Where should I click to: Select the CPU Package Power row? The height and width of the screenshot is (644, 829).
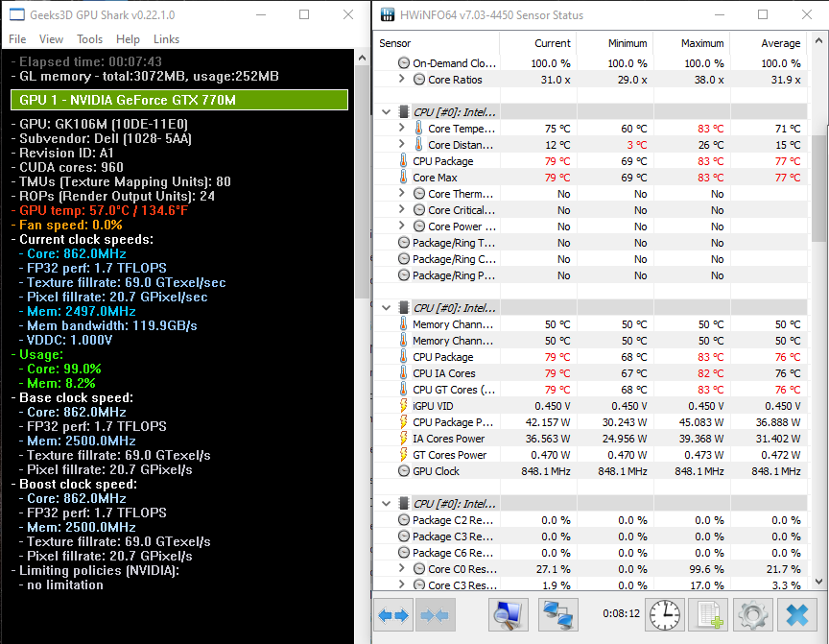[590, 422]
